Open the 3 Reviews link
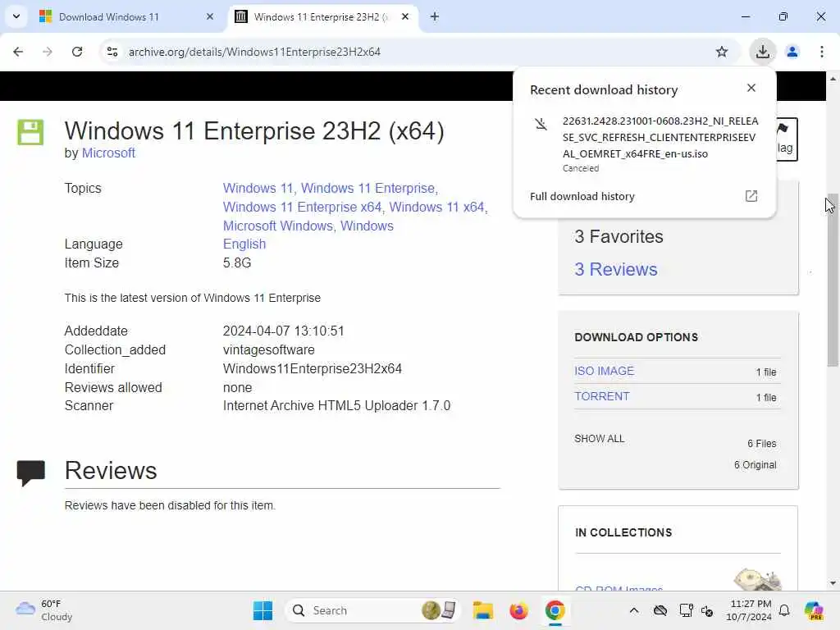The width and height of the screenshot is (840, 630). [x=615, y=269]
